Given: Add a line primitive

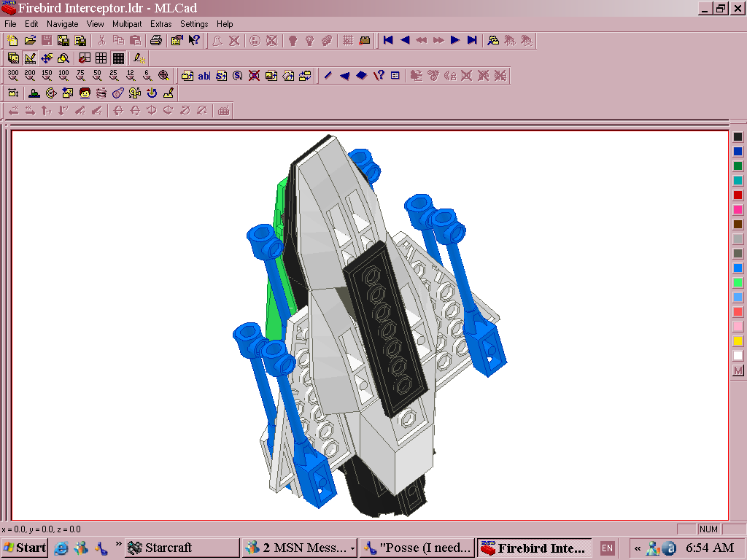Looking at the screenshot, I should point(328,75).
